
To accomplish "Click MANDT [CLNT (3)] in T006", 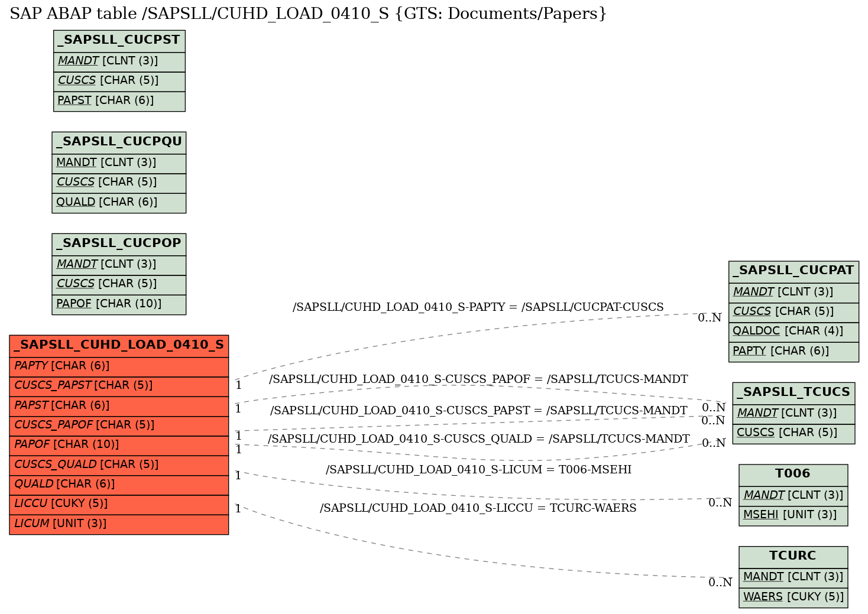I will point(793,495).
